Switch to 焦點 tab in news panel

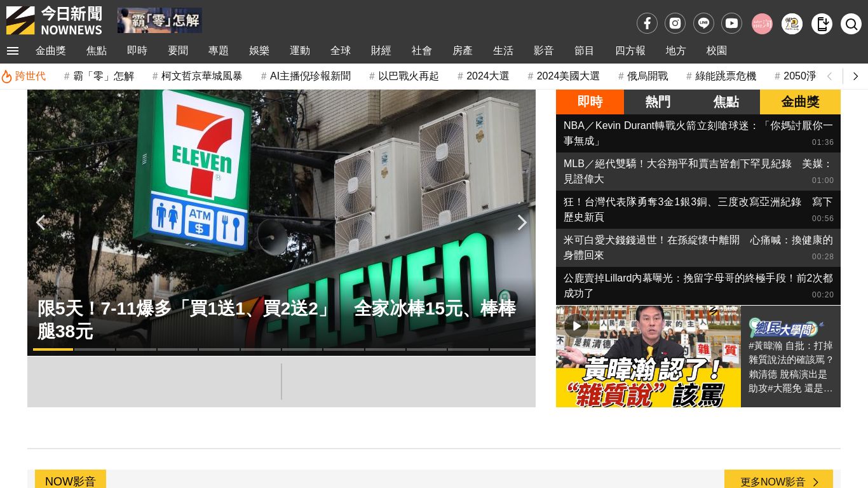click(x=726, y=102)
